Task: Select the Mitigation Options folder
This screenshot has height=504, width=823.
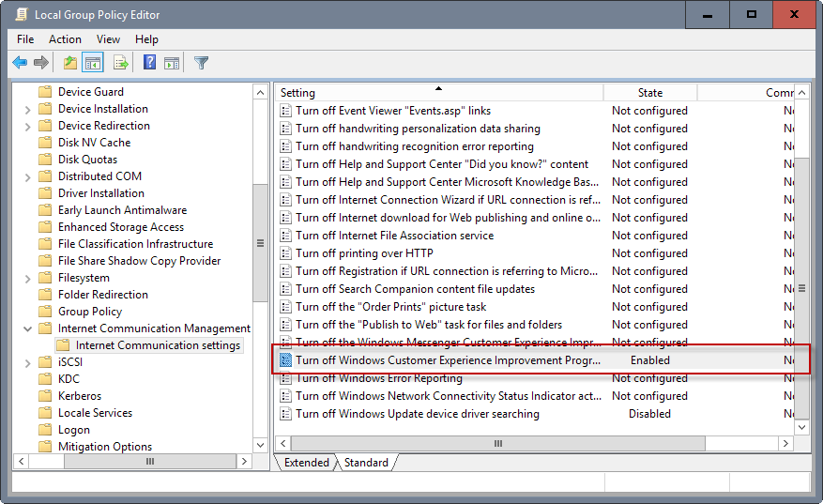Action: coord(105,447)
